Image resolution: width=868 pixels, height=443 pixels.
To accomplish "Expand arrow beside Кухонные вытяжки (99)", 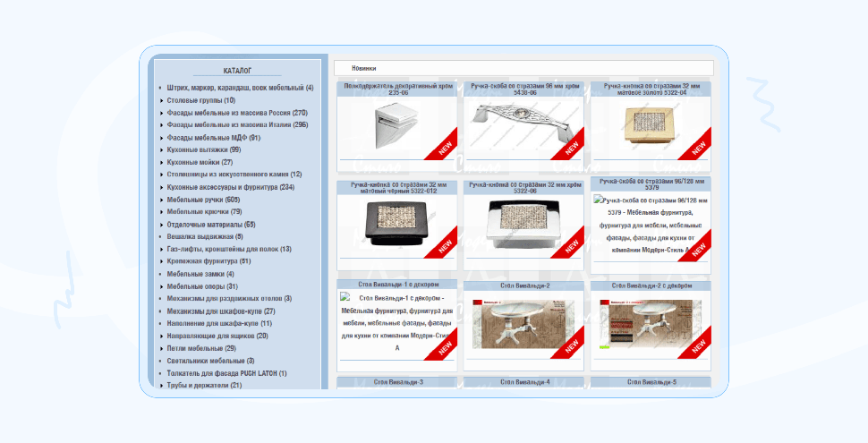I will coord(161,150).
